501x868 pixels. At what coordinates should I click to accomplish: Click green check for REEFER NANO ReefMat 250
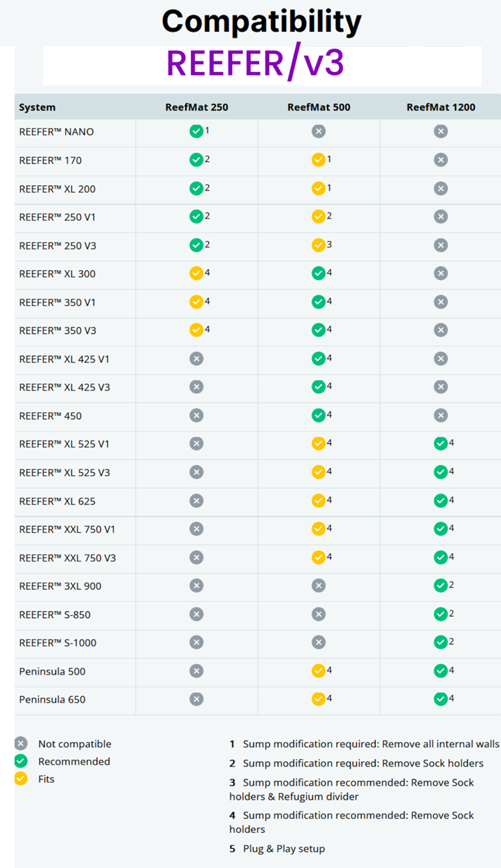196,131
